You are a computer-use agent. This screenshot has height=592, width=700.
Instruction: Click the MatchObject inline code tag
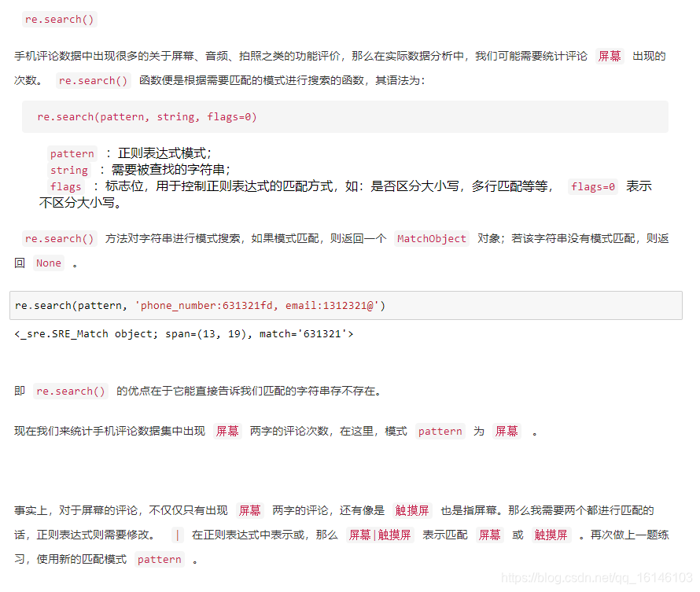431,239
